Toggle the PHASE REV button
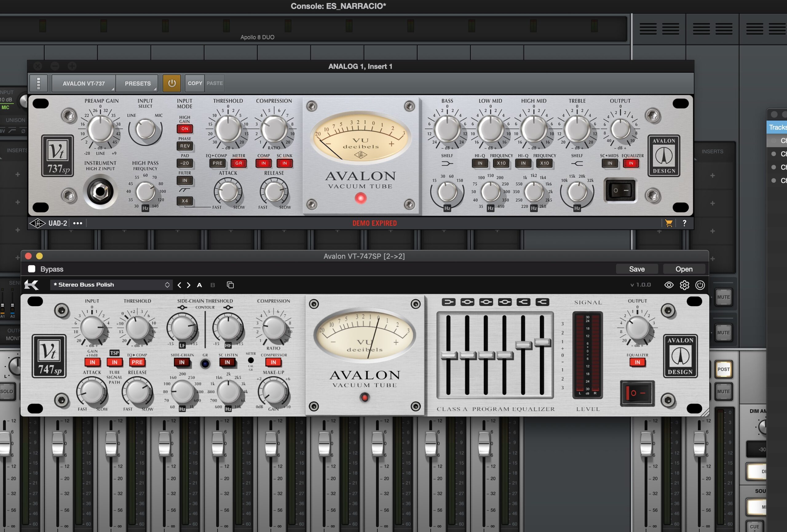Image resolution: width=787 pixels, height=532 pixels. click(184, 146)
